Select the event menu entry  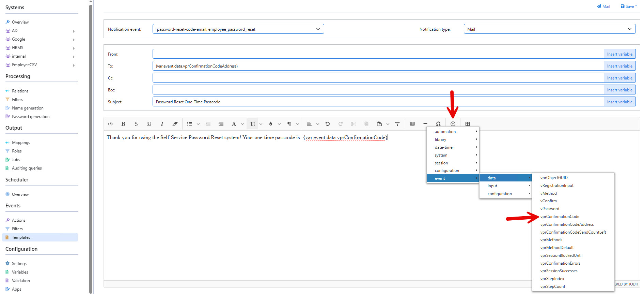click(x=453, y=178)
